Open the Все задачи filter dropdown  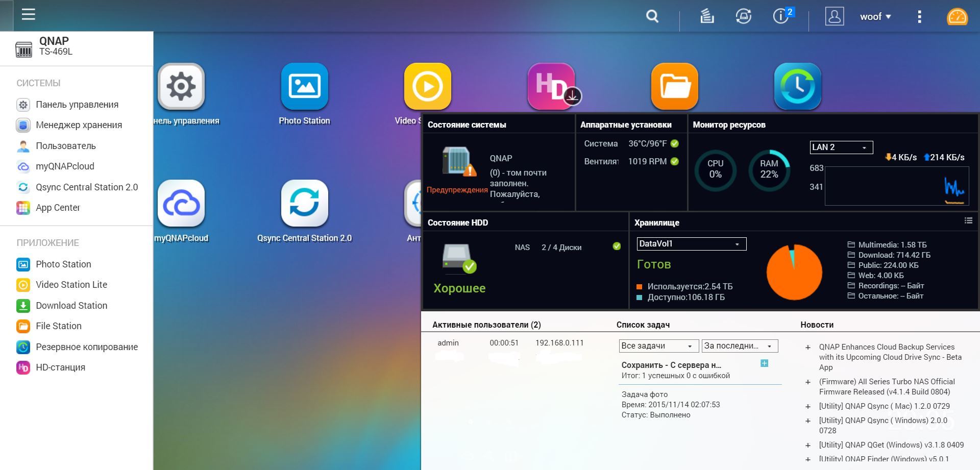(658, 346)
